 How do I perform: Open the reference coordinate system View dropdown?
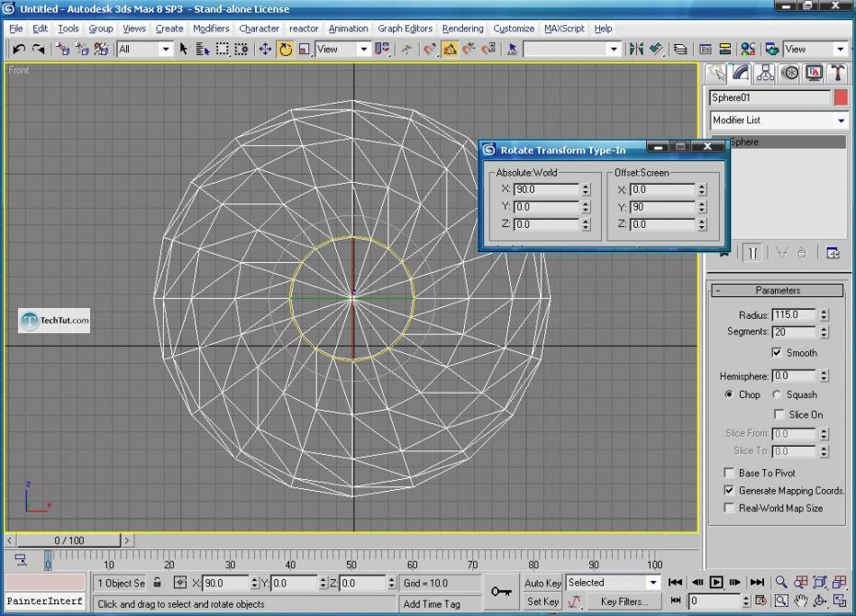click(364, 50)
